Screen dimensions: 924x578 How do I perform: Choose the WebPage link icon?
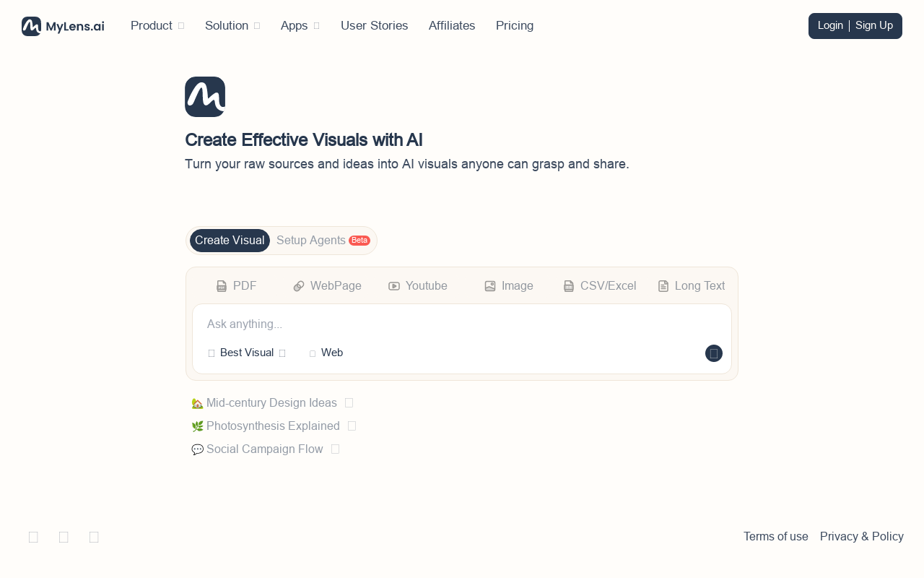click(x=299, y=286)
